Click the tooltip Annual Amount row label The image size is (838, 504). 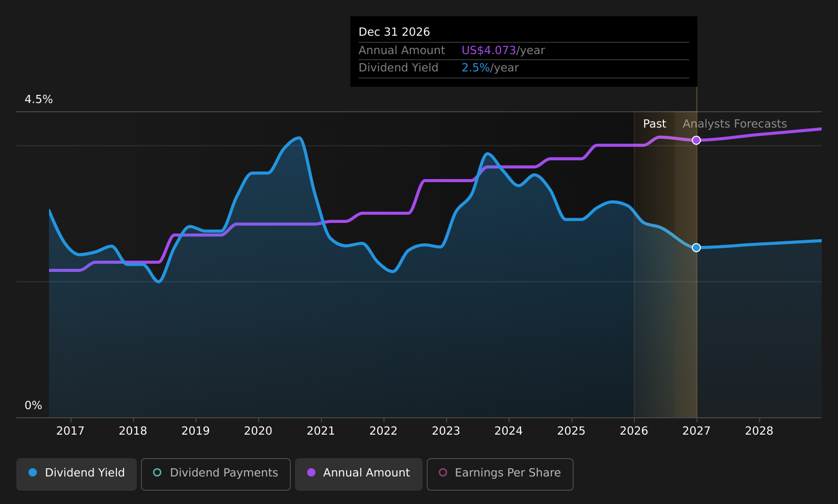(402, 51)
